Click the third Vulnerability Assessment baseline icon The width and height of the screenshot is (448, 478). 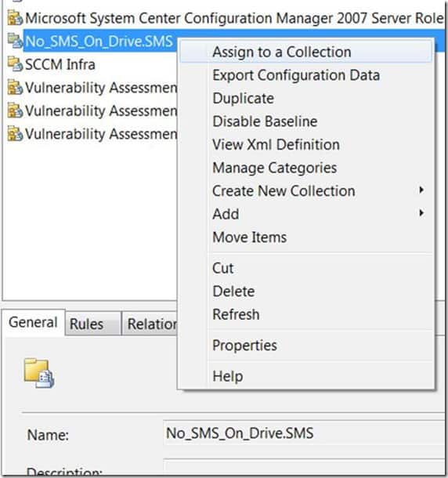(x=15, y=133)
